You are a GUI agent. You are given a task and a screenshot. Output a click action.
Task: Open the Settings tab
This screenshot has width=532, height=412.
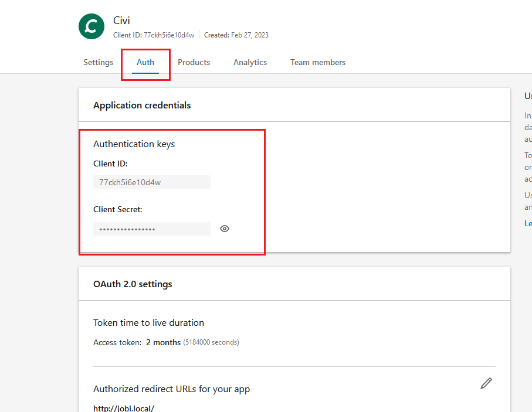point(98,62)
